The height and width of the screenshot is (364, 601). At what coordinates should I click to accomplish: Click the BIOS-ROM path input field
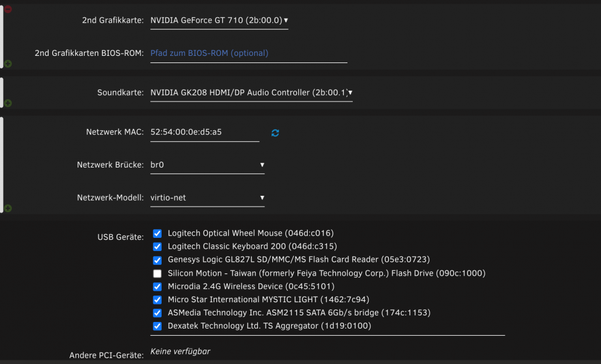click(x=249, y=53)
